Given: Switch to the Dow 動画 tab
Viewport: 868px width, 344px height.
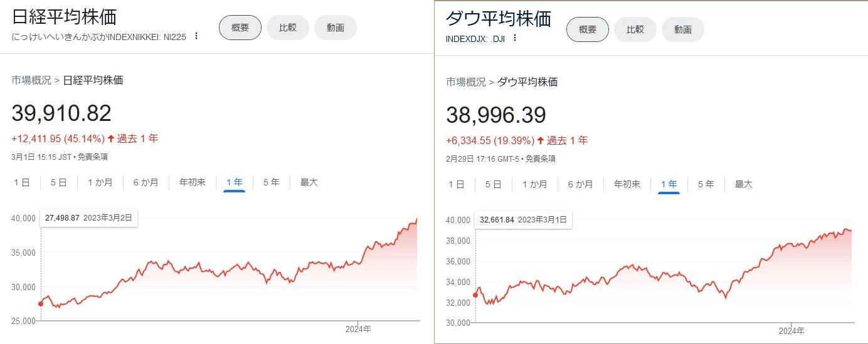Looking at the screenshot, I should [x=683, y=29].
